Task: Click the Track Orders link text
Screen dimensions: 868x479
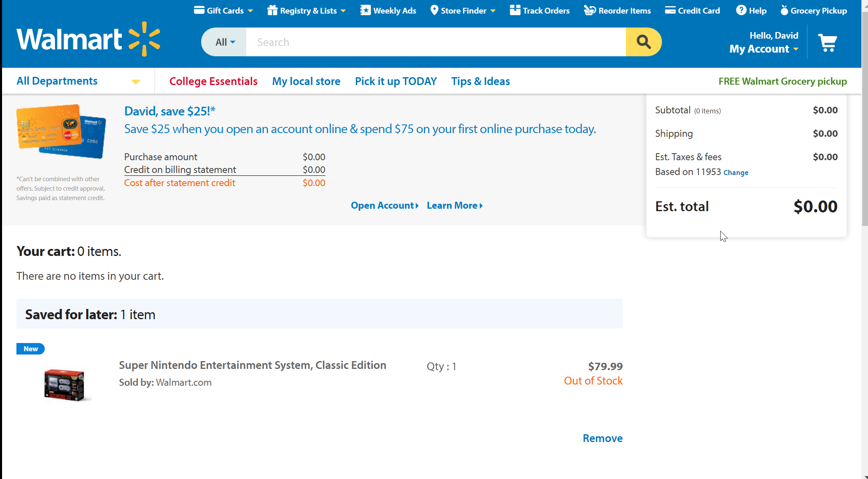Action: coord(546,11)
